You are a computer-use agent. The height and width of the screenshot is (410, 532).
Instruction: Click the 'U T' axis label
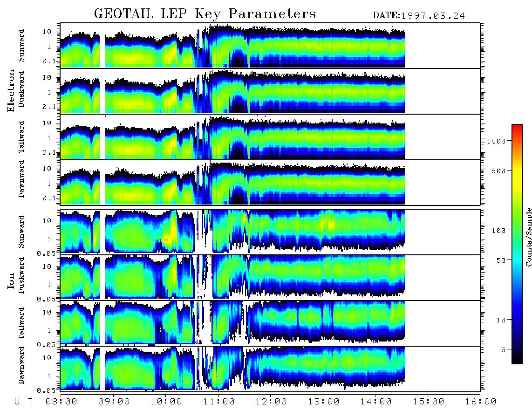[x=23, y=402]
